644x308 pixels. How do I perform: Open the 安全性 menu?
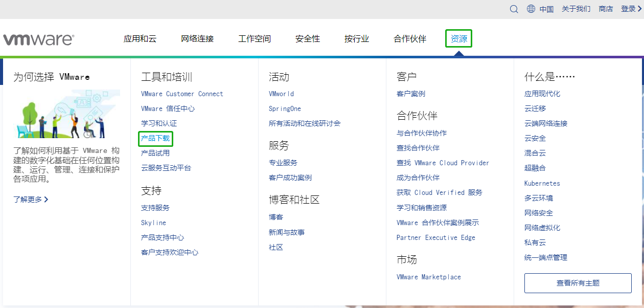pyautogui.click(x=308, y=38)
